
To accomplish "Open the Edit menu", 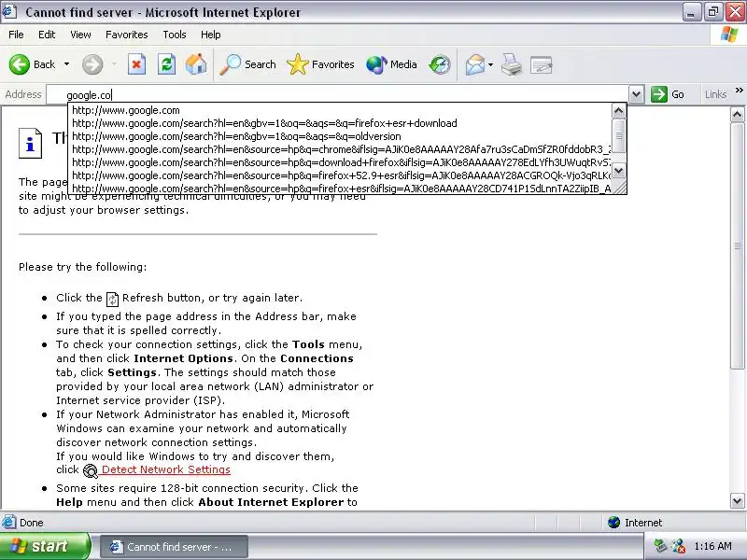I will [47, 35].
